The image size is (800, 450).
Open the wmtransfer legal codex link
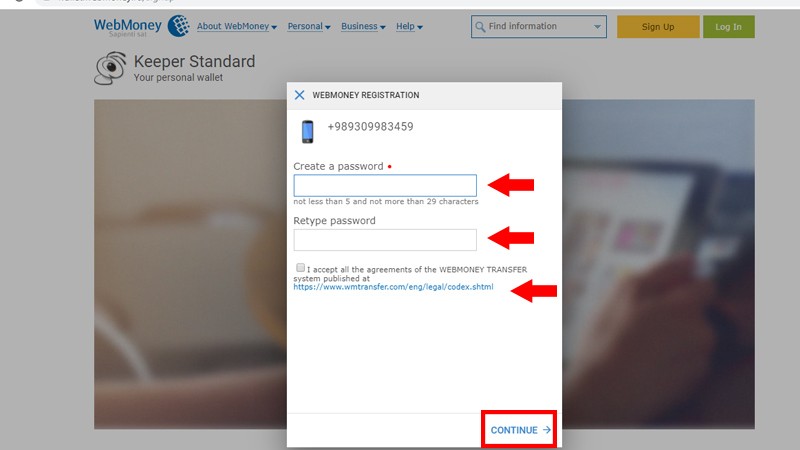(x=393, y=287)
